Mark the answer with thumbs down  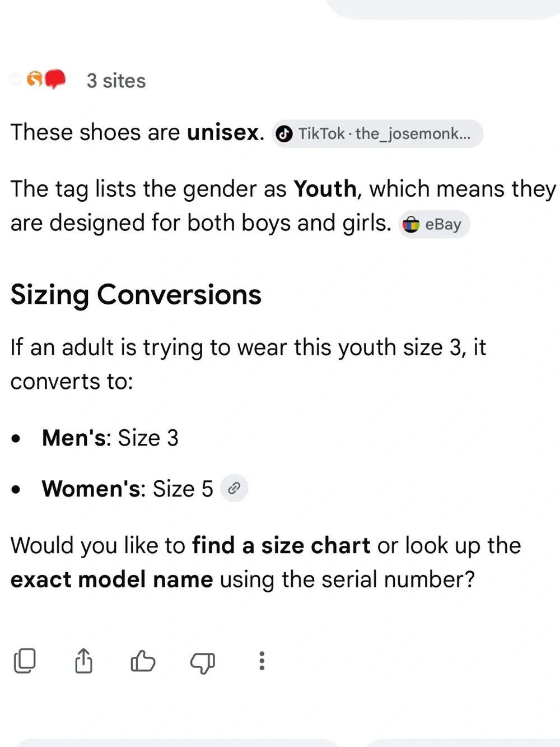click(202, 662)
